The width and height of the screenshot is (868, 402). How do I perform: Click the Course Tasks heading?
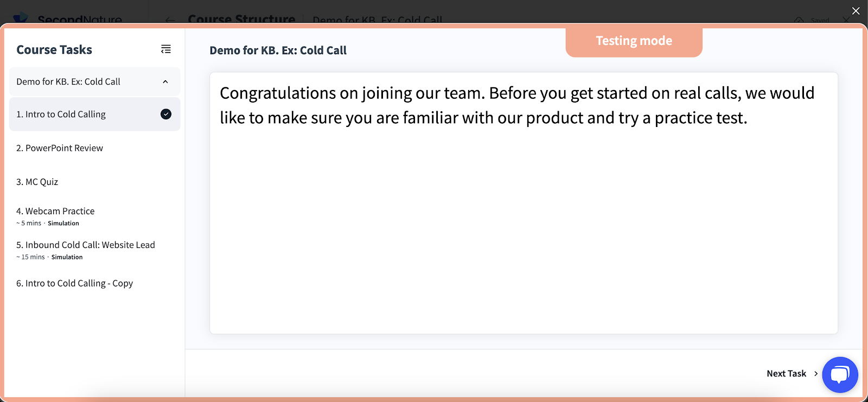54,50
